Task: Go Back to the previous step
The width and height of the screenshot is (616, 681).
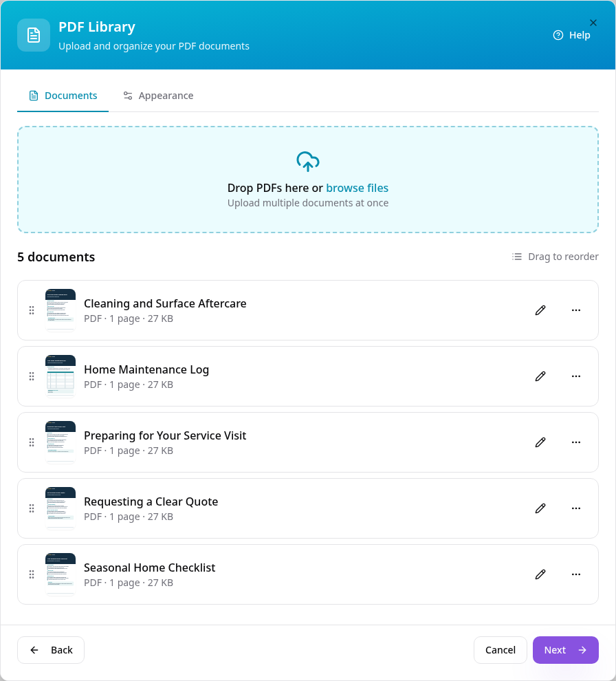Action: [x=51, y=650]
